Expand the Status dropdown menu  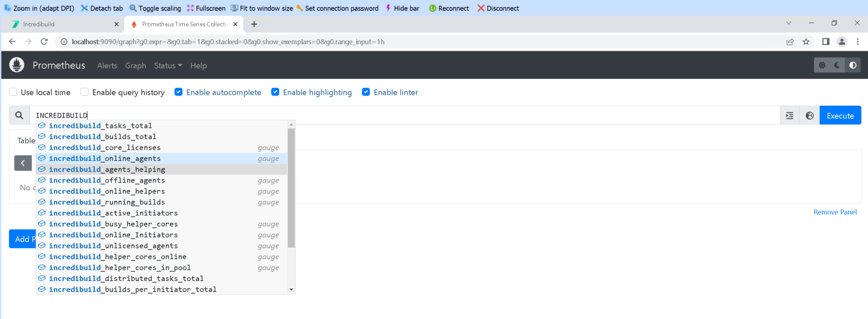tap(168, 65)
